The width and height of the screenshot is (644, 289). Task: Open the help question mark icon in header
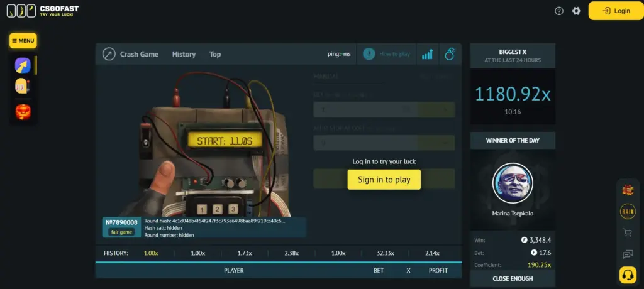(559, 11)
